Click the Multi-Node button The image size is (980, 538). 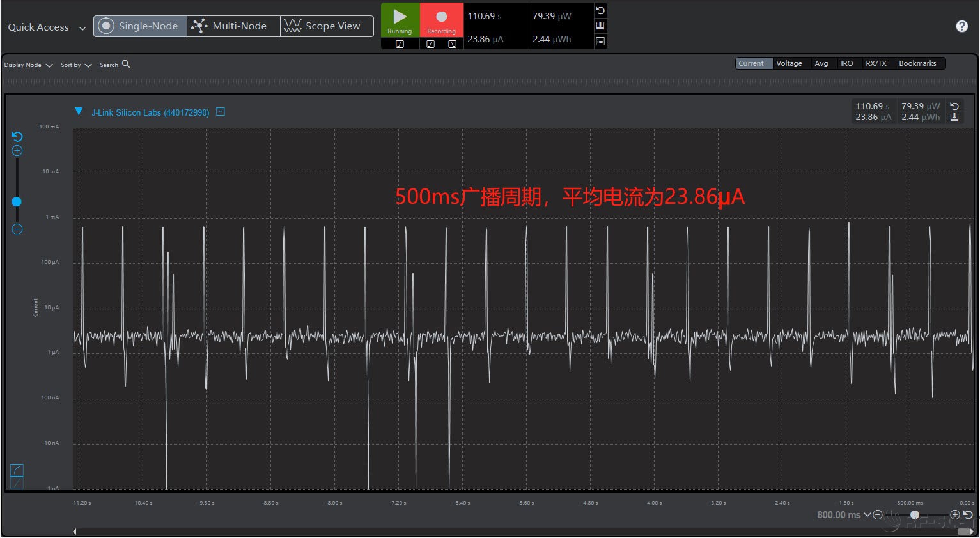[233, 26]
